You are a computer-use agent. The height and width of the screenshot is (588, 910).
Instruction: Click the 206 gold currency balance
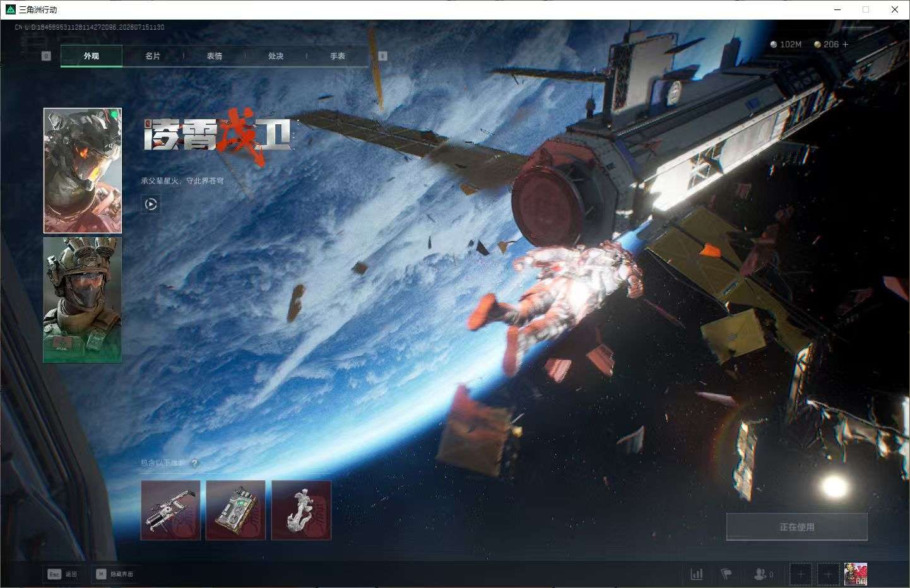coord(827,44)
